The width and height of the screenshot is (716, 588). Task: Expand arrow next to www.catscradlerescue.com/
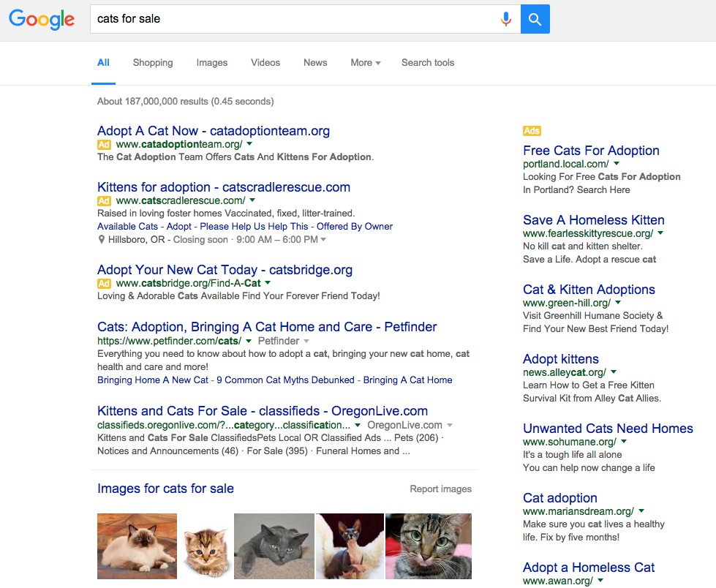pos(252,200)
